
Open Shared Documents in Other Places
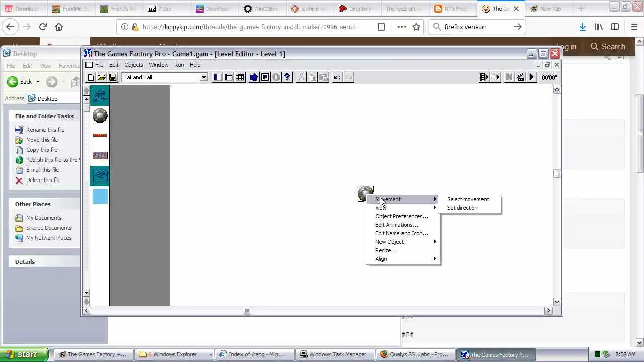49,228
